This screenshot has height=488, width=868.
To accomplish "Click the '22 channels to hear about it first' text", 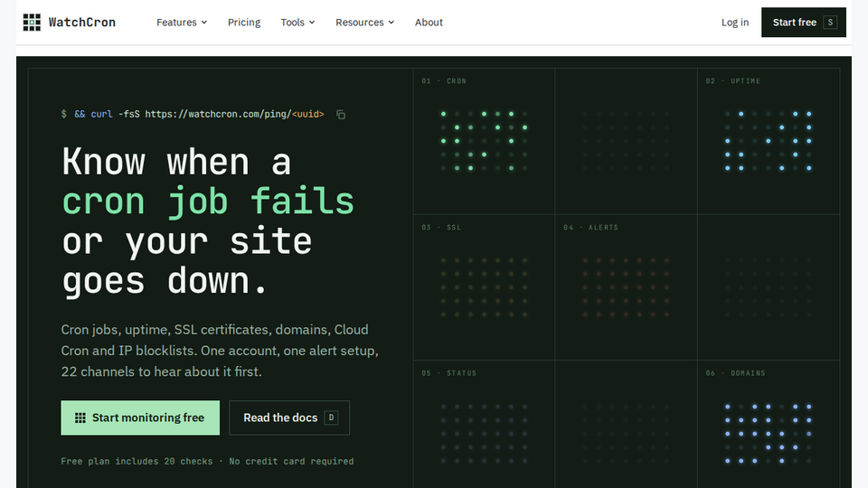I will click(x=162, y=371).
